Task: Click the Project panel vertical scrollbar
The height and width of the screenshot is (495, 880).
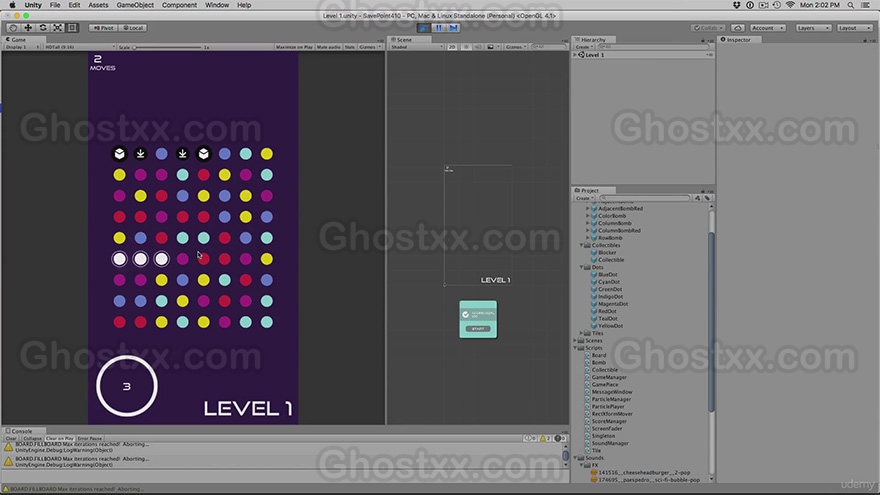Action: (x=711, y=322)
